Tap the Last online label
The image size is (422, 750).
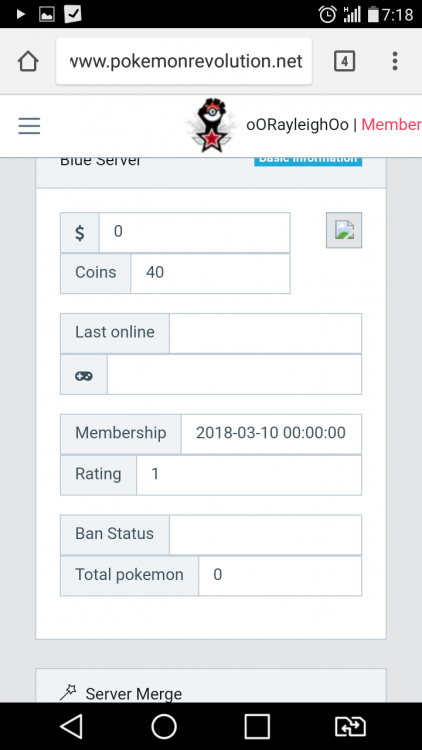coord(115,332)
